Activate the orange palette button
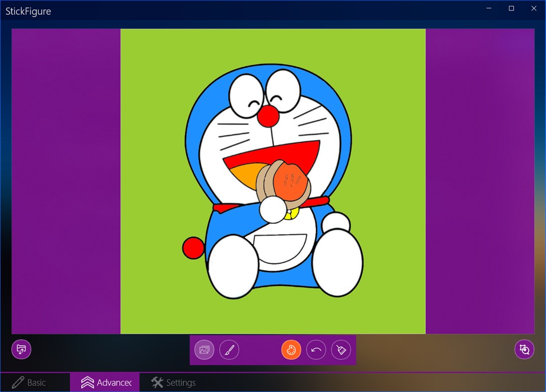 pos(291,350)
